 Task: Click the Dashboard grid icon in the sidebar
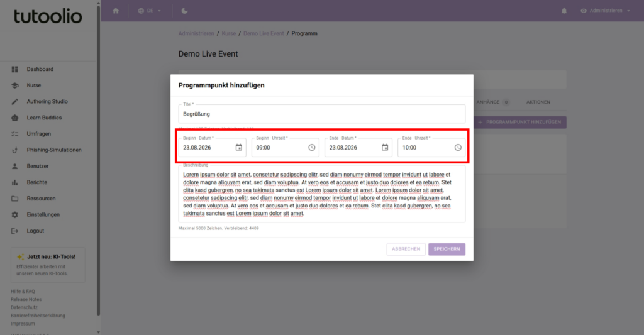pos(15,69)
